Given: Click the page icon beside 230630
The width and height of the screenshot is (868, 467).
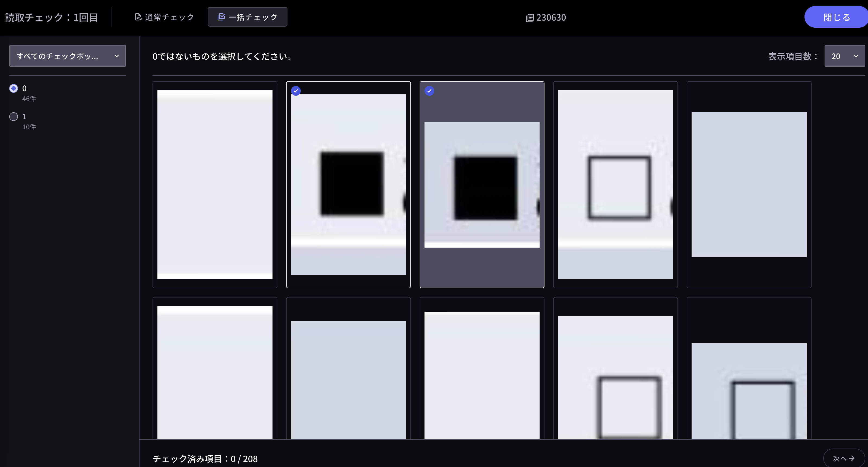Looking at the screenshot, I should point(530,18).
